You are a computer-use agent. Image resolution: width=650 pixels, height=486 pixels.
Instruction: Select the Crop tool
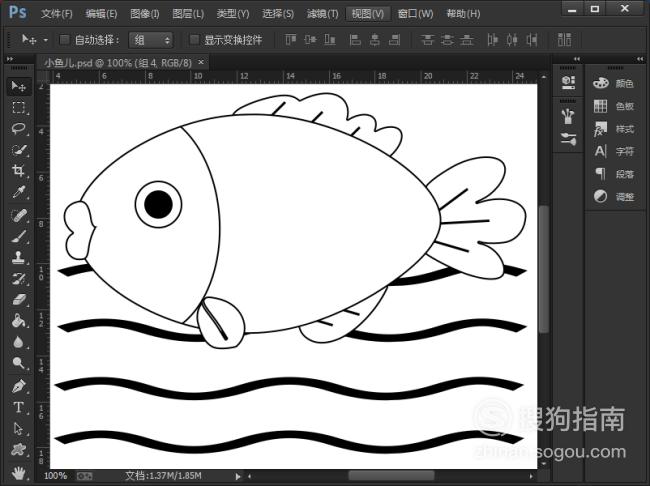pos(19,170)
